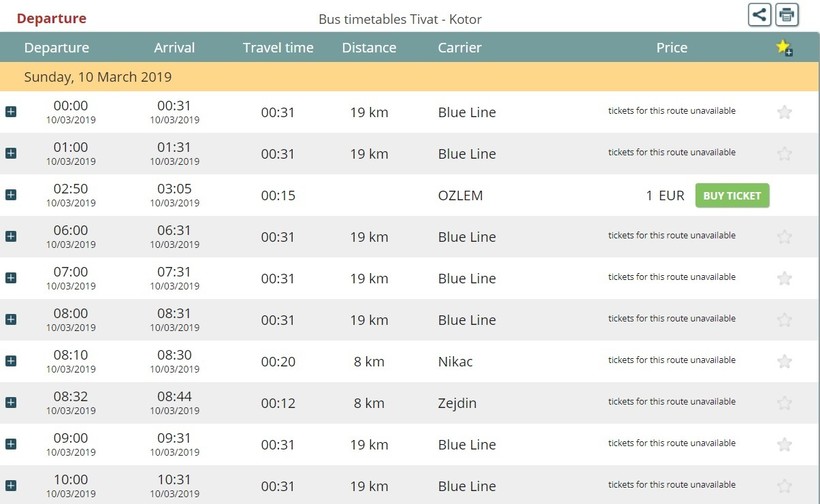Select the Departure tab heading
This screenshot has width=820, height=504.
pyautogui.click(x=51, y=18)
